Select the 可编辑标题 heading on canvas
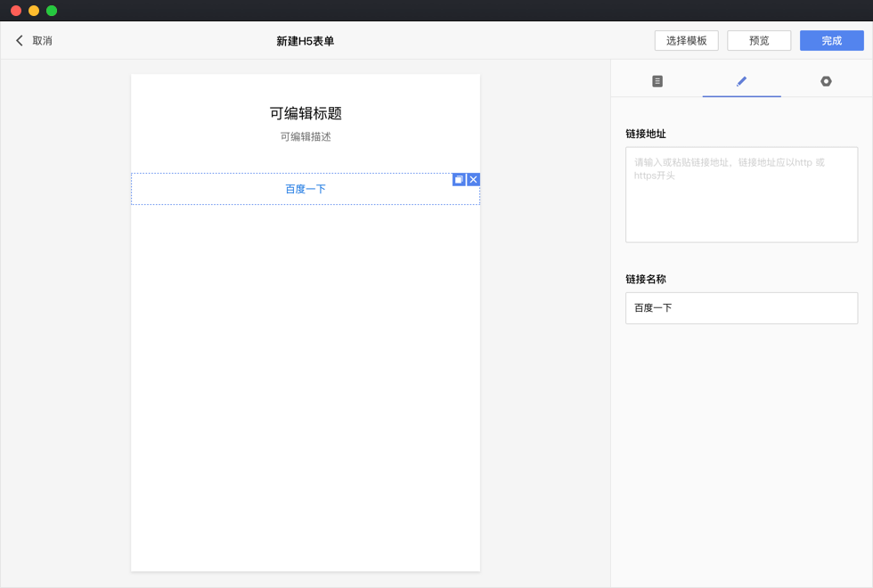The image size is (873, 588). [x=306, y=113]
